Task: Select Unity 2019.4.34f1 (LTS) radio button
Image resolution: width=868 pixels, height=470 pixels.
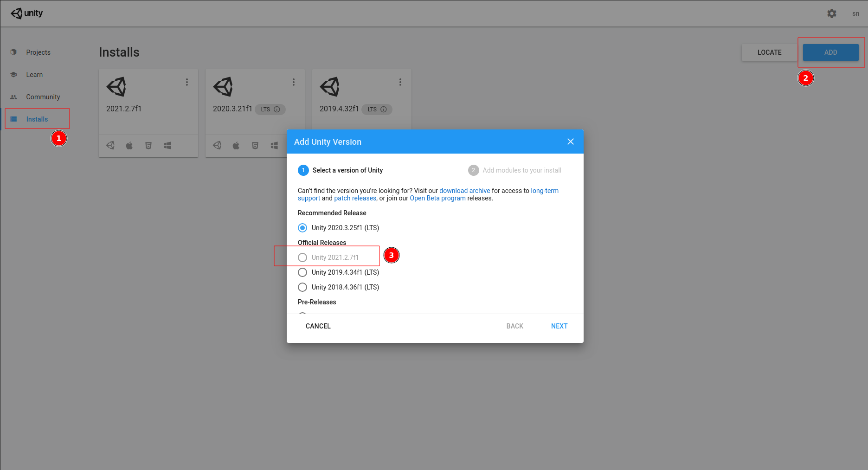Action: click(x=302, y=272)
